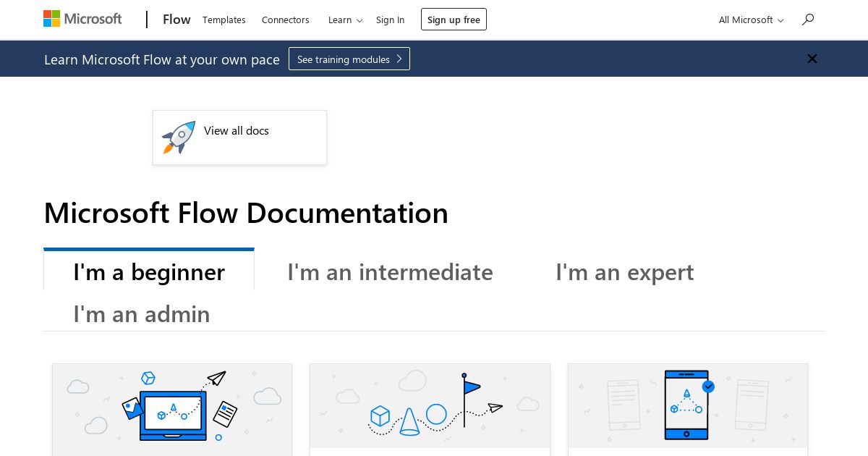The height and width of the screenshot is (456, 868).
Task: Expand the Learn dropdown menu
Action: 346,20
